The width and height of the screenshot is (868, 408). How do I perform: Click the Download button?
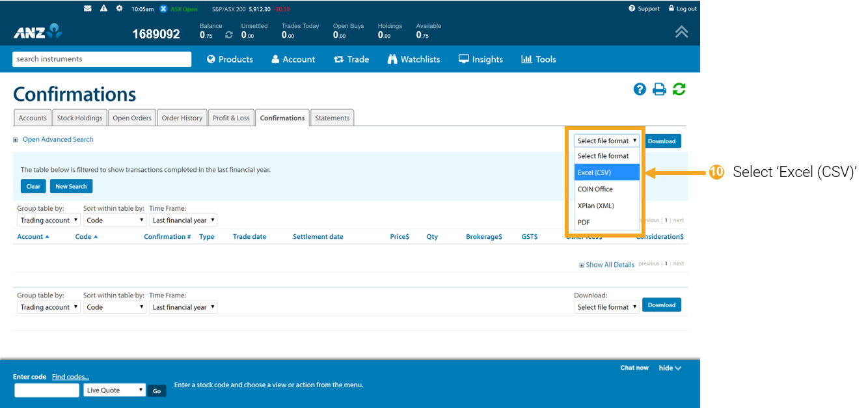[x=662, y=141]
